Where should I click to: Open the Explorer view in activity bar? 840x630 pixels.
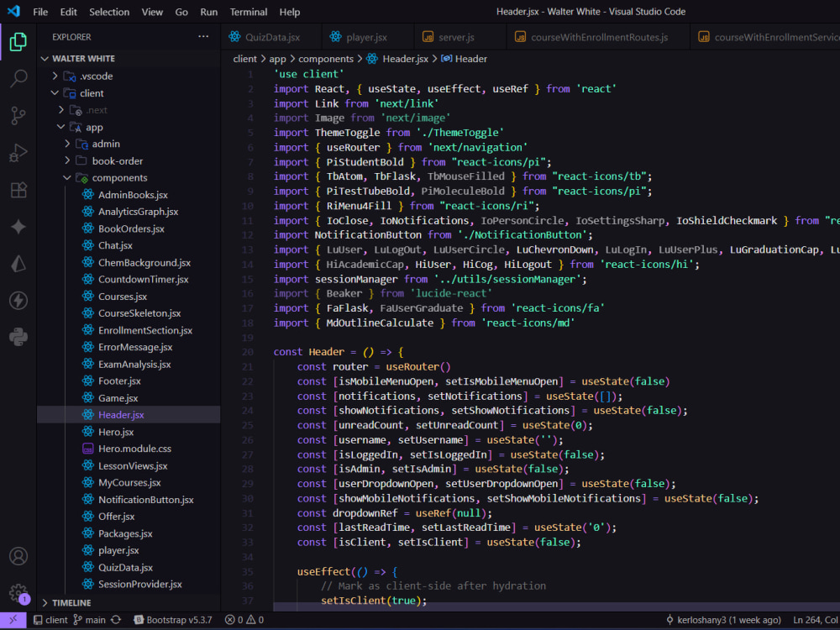click(18, 41)
